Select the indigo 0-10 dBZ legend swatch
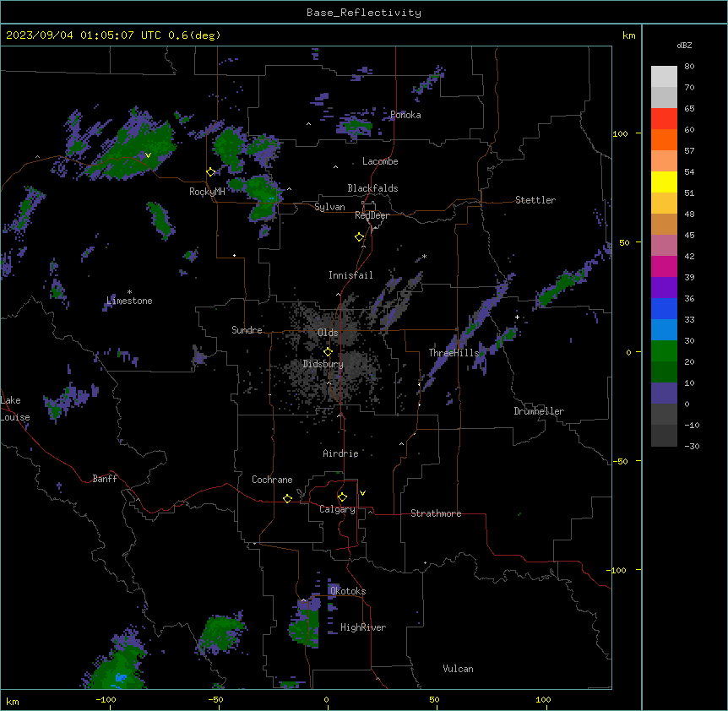The width and height of the screenshot is (728, 711). point(664,393)
